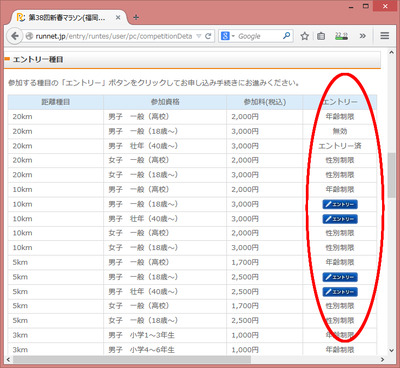Click the horizontal scrollbar left arrow
This screenshot has width=400, height=368.
coord(8,359)
